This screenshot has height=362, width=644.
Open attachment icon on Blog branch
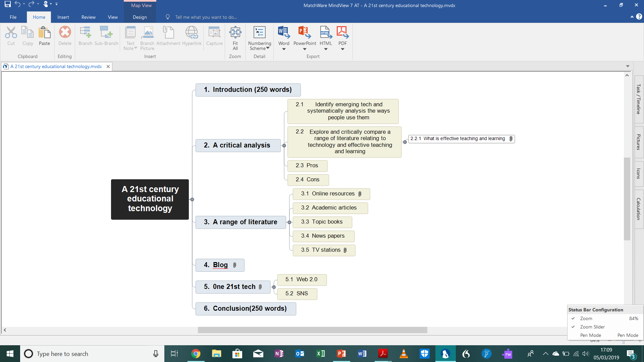(235, 265)
